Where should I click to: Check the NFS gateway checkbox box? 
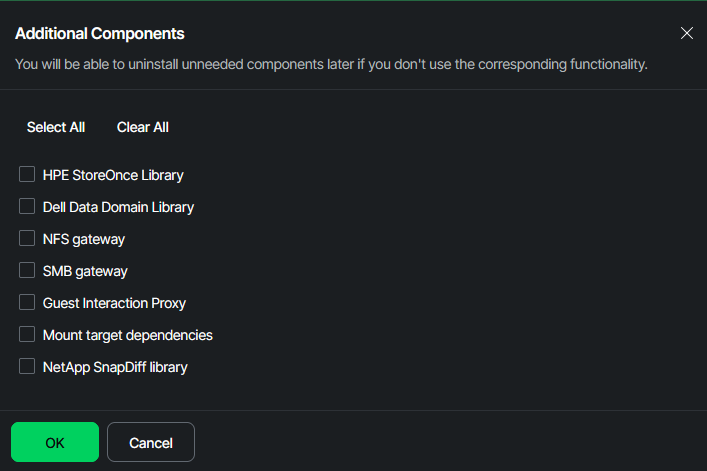27,239
